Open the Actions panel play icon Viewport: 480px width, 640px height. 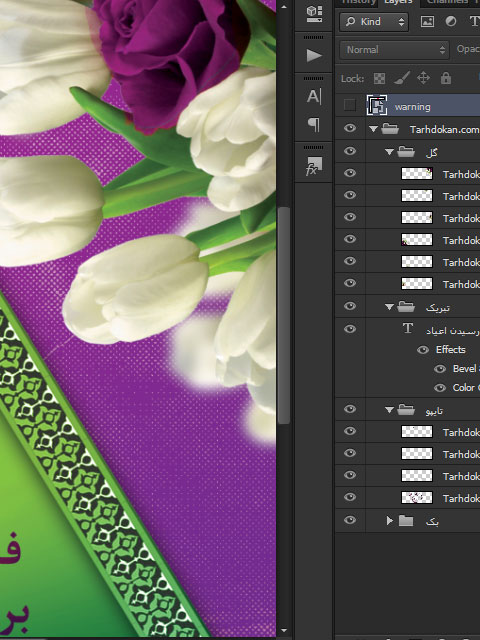click(x=314, y=55)
